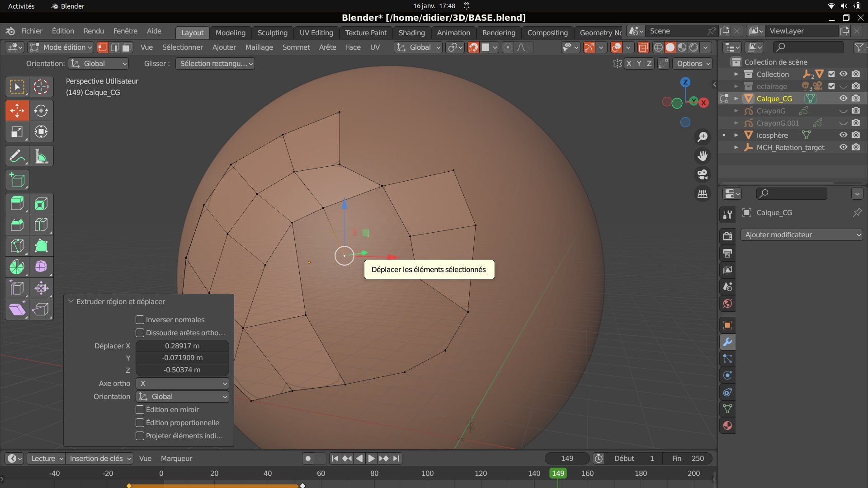Enable Inverser normales checkbox

pos(140,319)
